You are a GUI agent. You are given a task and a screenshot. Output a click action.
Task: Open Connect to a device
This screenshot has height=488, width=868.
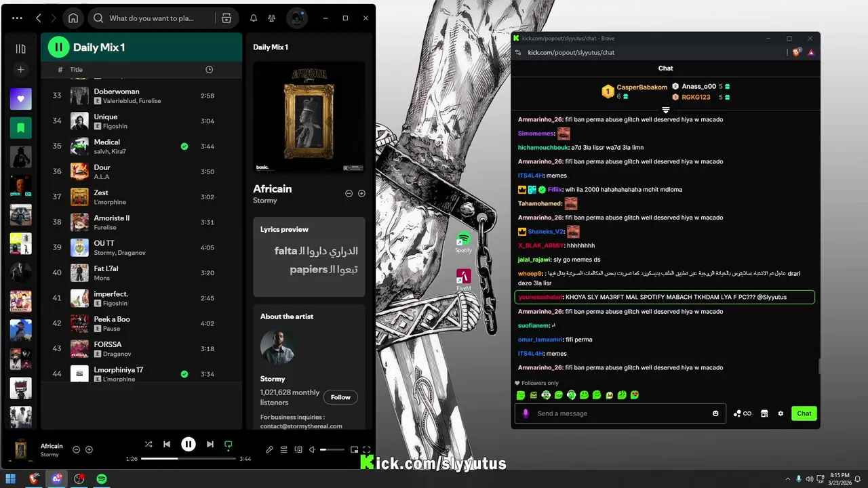point(298,449)
